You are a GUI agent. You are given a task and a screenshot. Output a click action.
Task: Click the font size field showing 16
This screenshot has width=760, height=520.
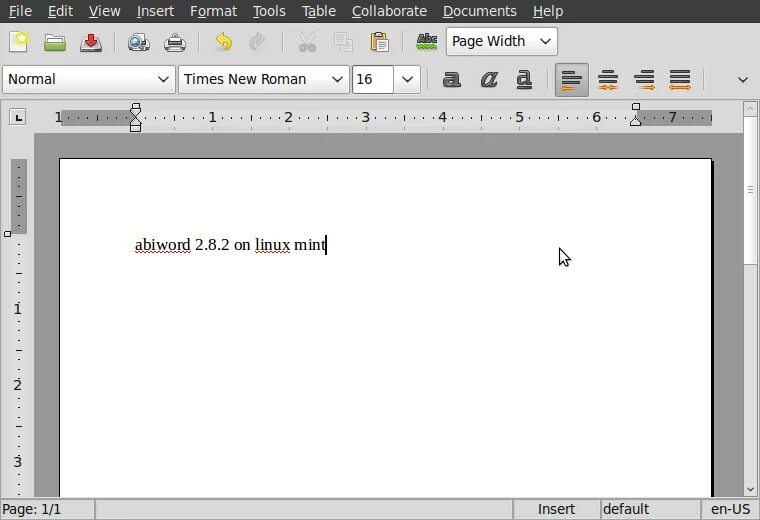[372, 79]
